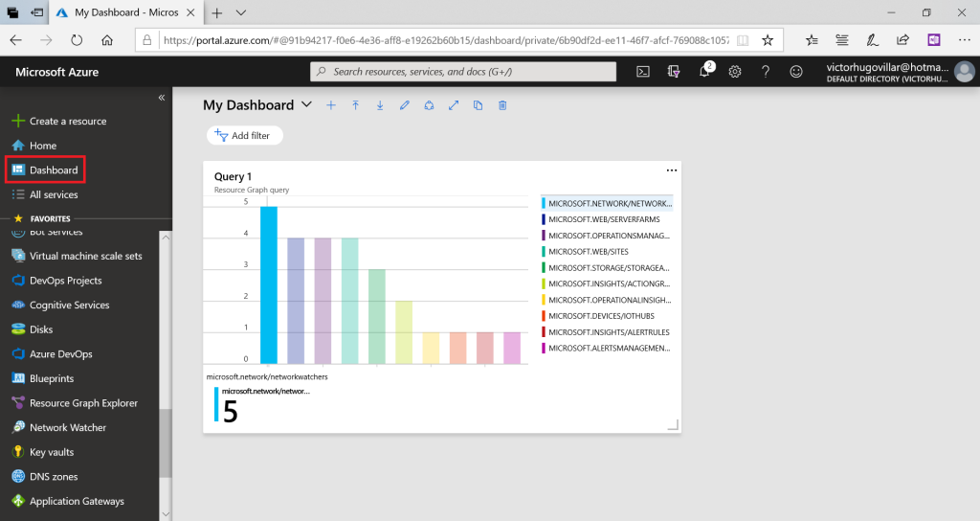This screenshot has height=521, width=980.
Task: Select MICROSOFT.STORAGE/STORAGEA... legend item
Action: pyautogui.click(x=606, y=268)
